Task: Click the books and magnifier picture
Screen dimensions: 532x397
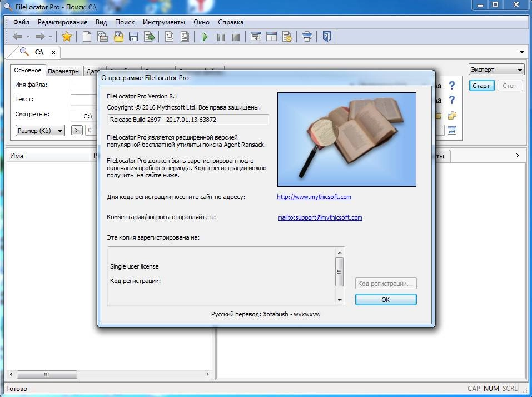Action: coord(347,140)
